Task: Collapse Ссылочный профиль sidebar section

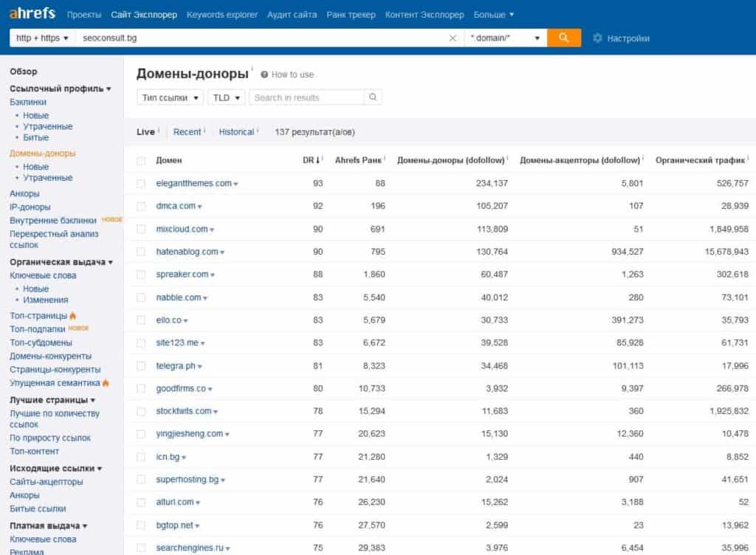Action: click(61, 89)
